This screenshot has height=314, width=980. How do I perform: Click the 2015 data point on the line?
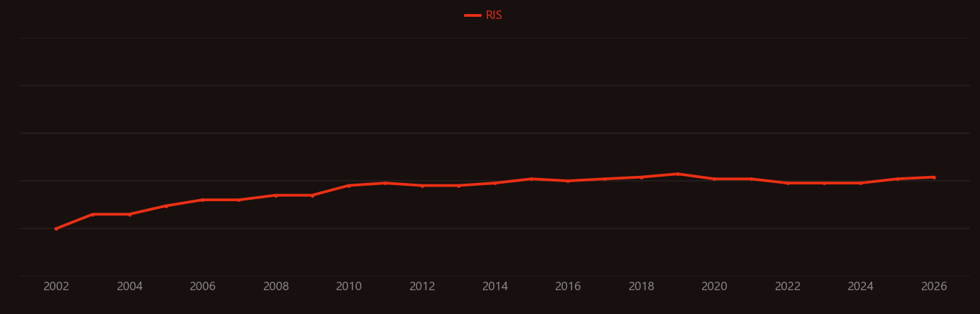coord(531,179)
